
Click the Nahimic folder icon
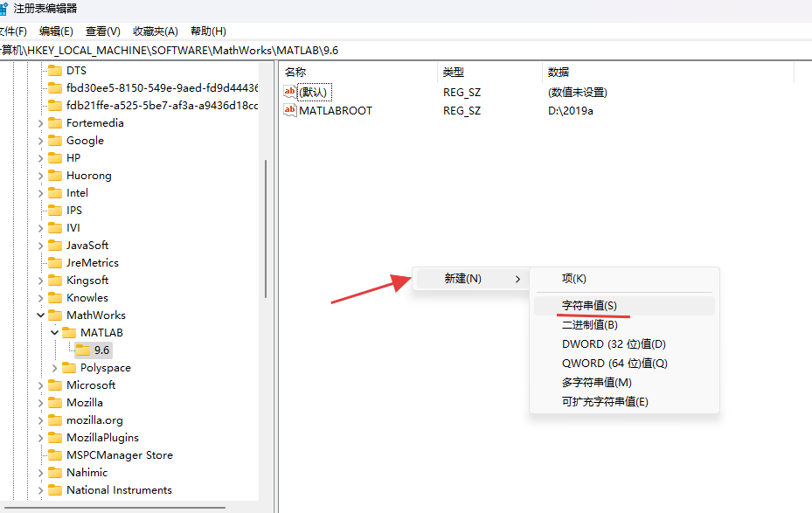[55, 472]
